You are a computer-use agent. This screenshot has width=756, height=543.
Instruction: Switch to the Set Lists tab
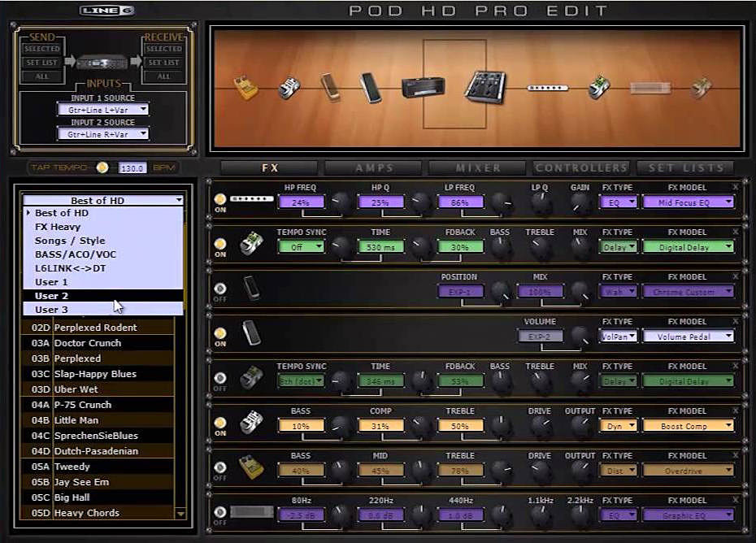point(685,167)
